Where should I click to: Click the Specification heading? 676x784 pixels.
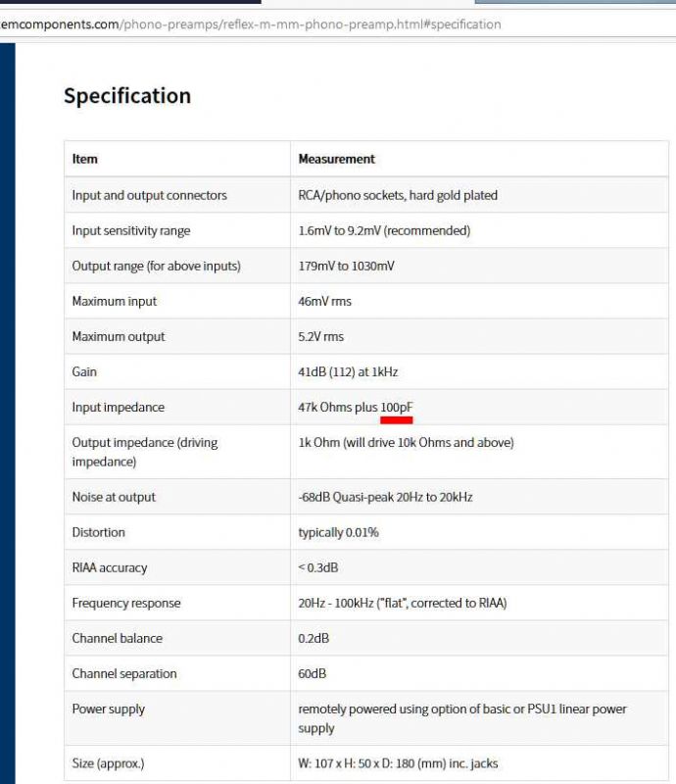[126, 95]
